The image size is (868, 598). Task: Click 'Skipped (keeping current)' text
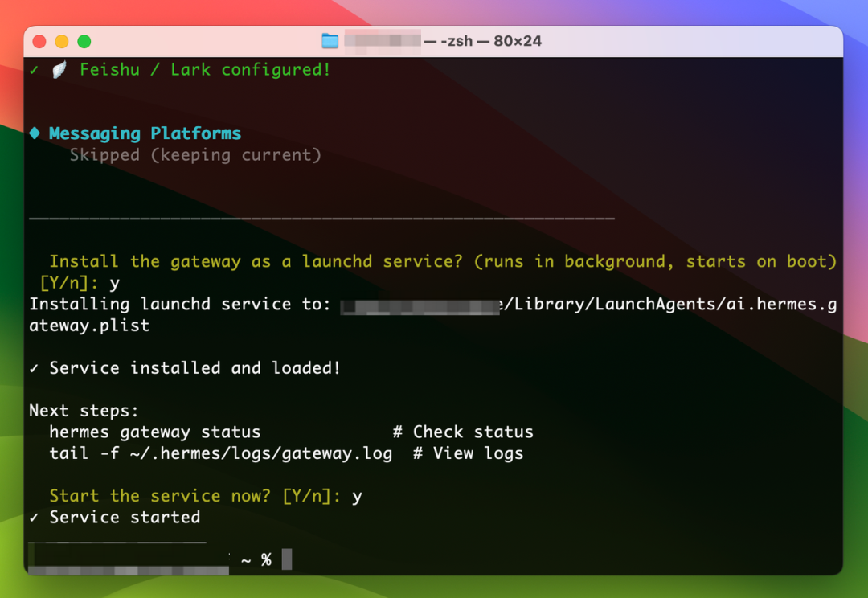[195, 155]
